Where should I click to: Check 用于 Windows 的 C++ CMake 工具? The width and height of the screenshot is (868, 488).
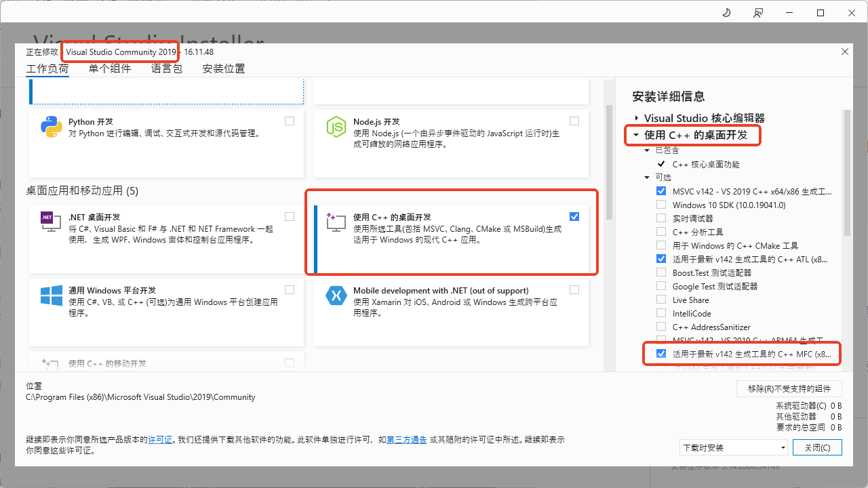tap(661, 245)
